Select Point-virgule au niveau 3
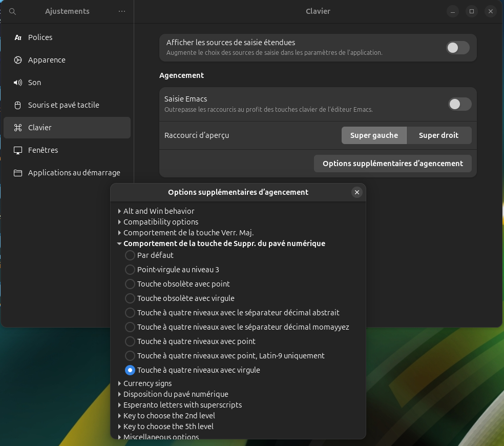 [130, 270]
